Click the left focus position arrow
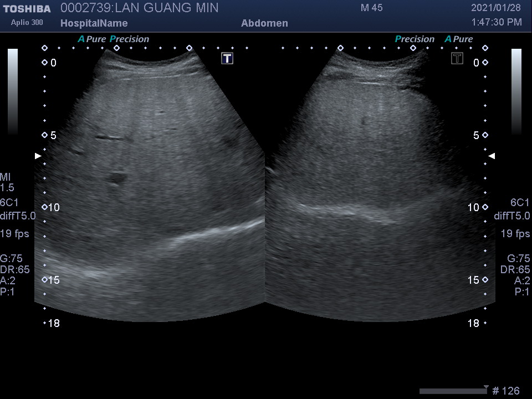Viewport: 532px width, 399px height. [x=38, y=156]
